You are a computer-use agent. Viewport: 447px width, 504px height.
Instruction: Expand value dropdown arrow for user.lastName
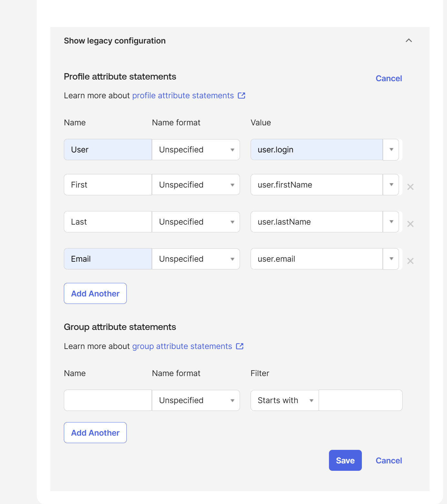[x=391, y=222]
